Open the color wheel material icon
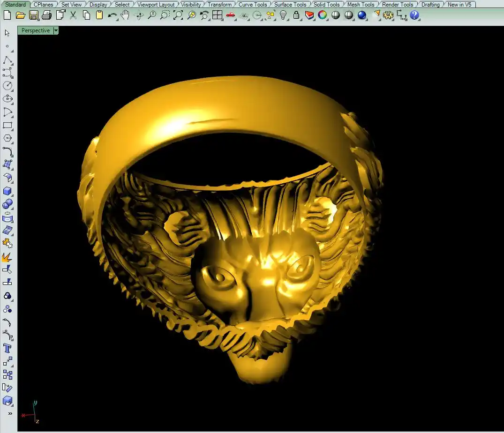The height and width of the screenshot is (433, 504). coord(323,15)
